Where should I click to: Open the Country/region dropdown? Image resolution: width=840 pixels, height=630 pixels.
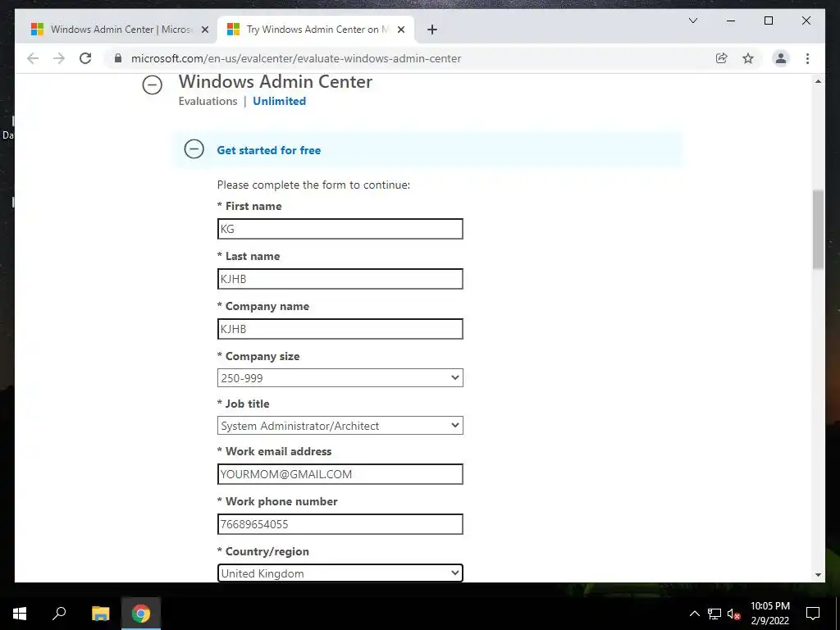(340, 573)
